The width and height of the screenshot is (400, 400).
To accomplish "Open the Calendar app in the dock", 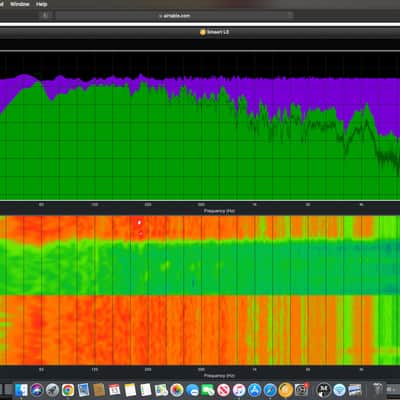I will tap(114, 390).
